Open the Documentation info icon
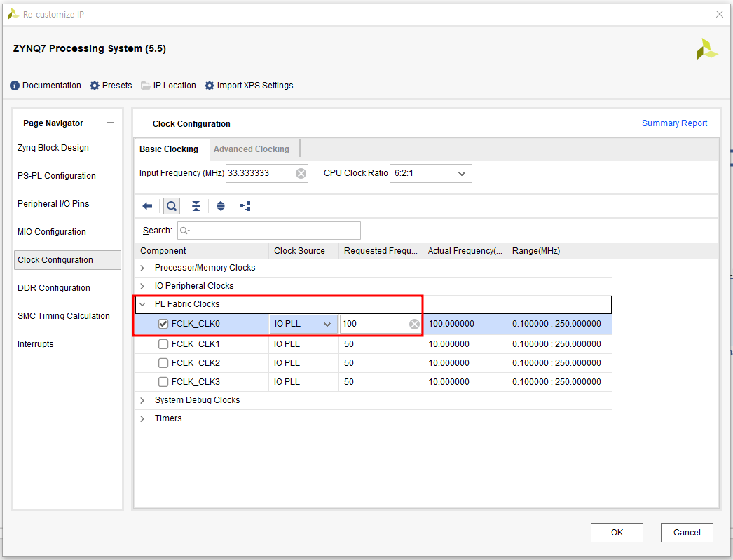The image size is (733, 560). coord(15,86)
